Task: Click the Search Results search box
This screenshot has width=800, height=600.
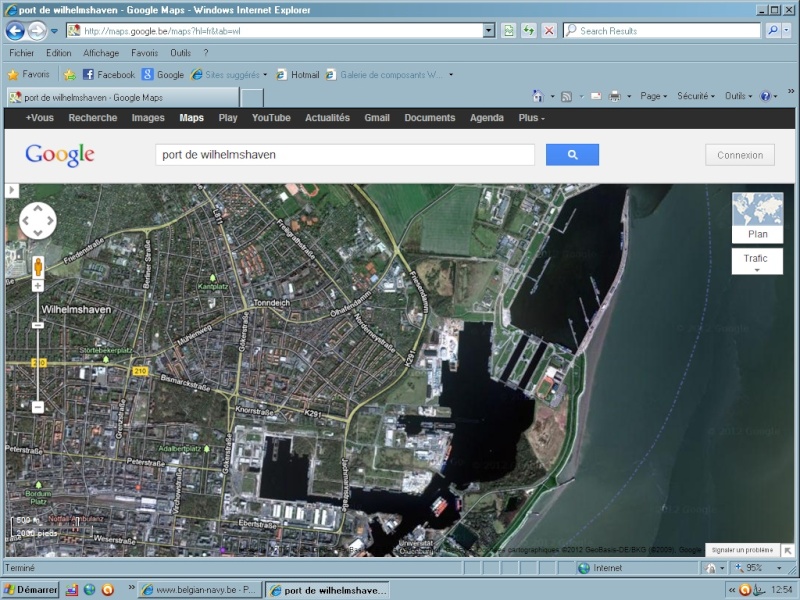Action: click(x=662, y=31)
